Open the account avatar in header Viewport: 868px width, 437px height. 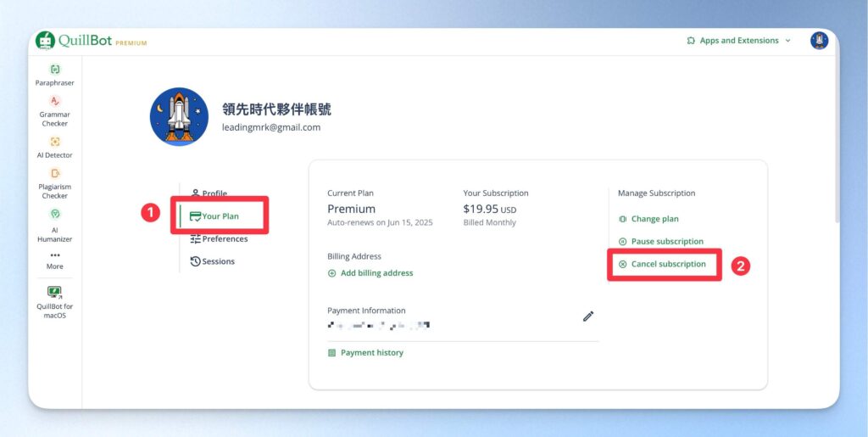coord(820,41)
